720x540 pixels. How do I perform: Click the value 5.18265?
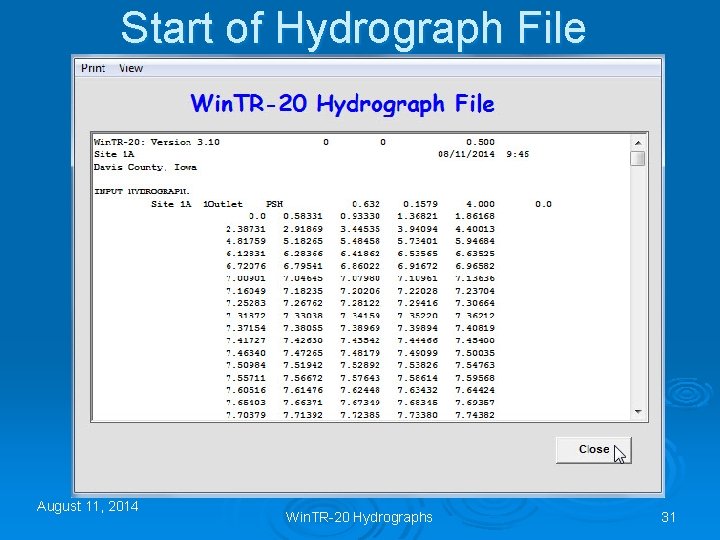[303, 241]
